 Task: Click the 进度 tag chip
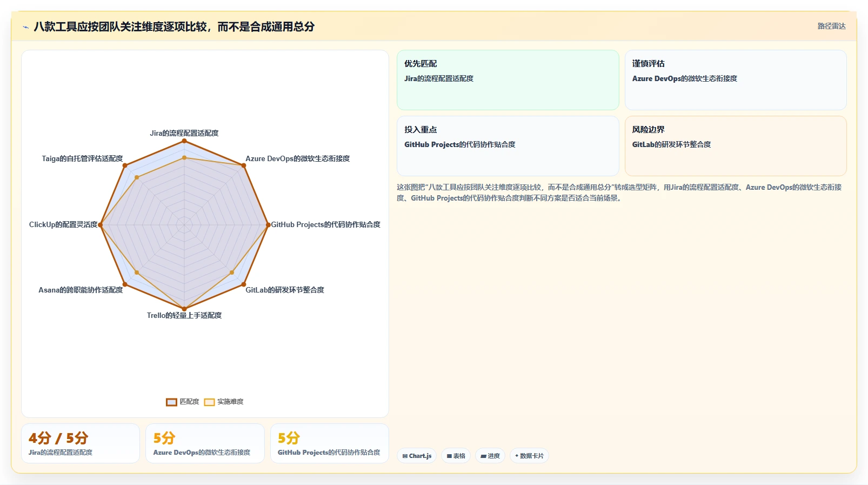(x=490, y=456)
